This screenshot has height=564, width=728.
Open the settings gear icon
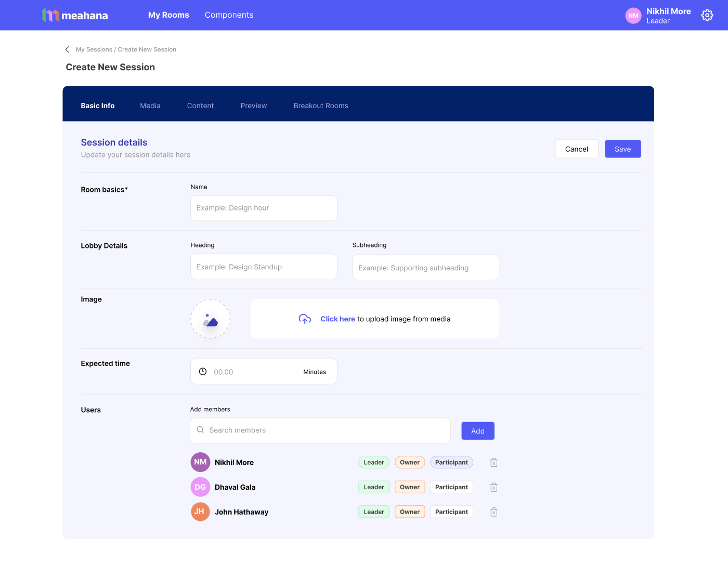coord(707,16)
